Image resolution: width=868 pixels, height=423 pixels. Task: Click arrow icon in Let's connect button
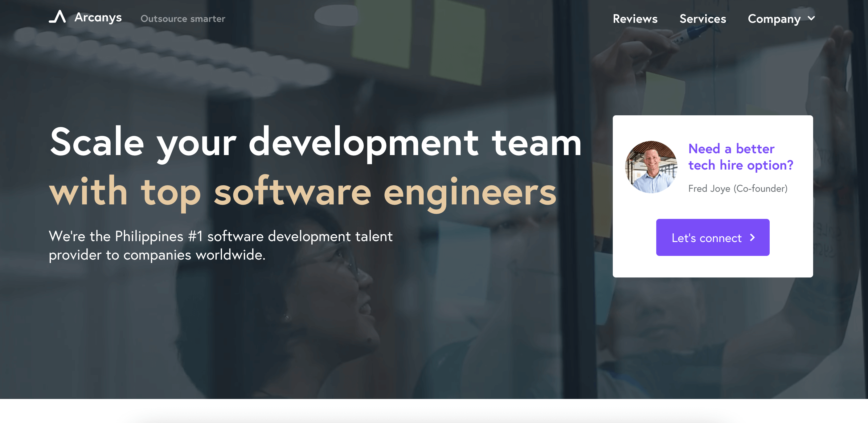point(752,238)
